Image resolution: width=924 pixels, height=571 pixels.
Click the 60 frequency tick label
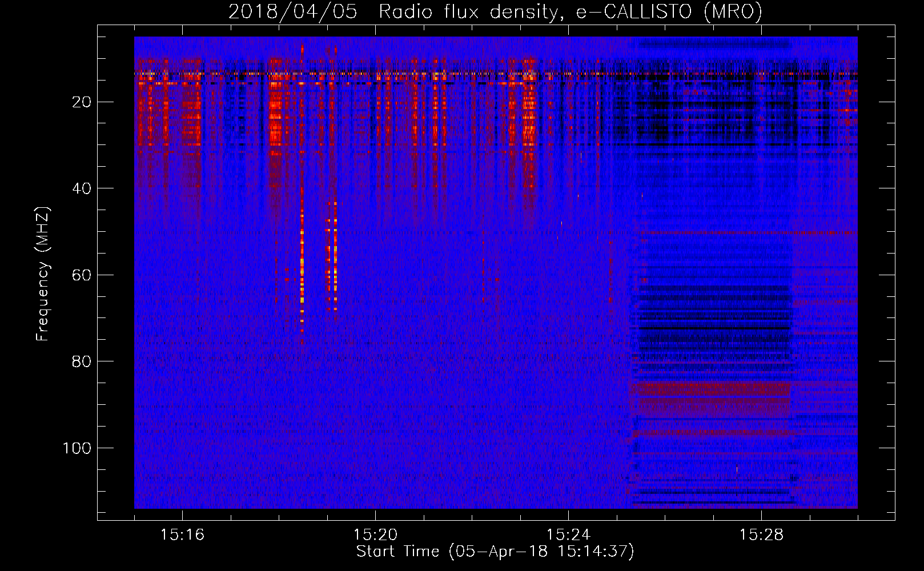[82, 275]
